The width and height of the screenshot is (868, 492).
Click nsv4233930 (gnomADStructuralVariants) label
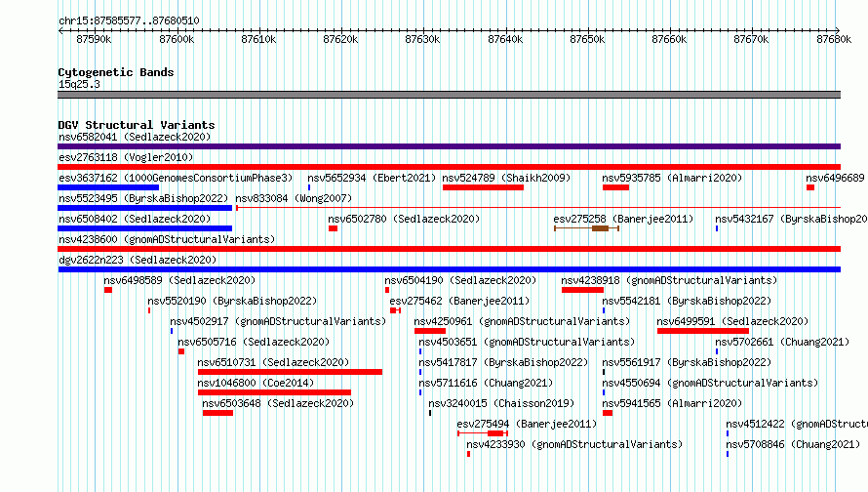coord(574,444)
